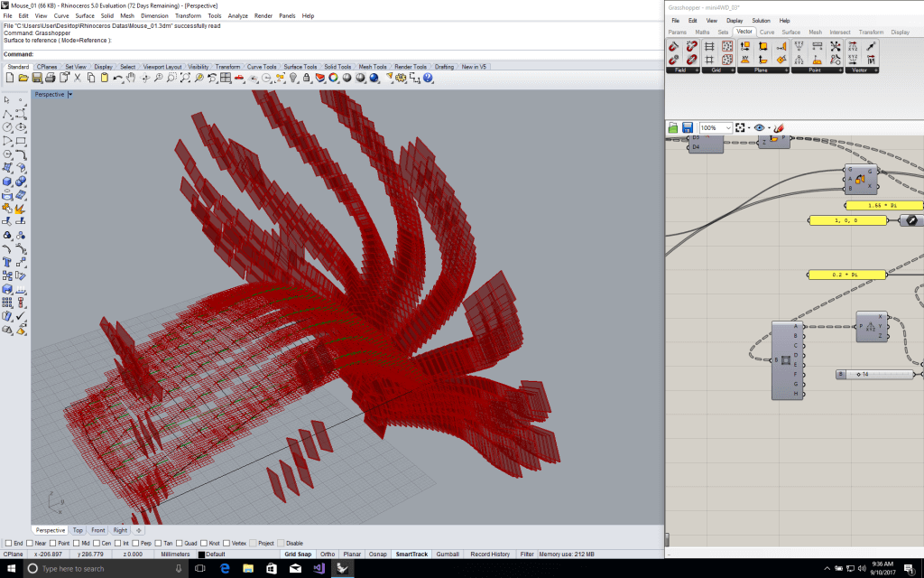Click the Grasshopper Zoom Extents icon
Image resolution: width=924 pixels, height=578 pixels.
click(x=740, y=127)
